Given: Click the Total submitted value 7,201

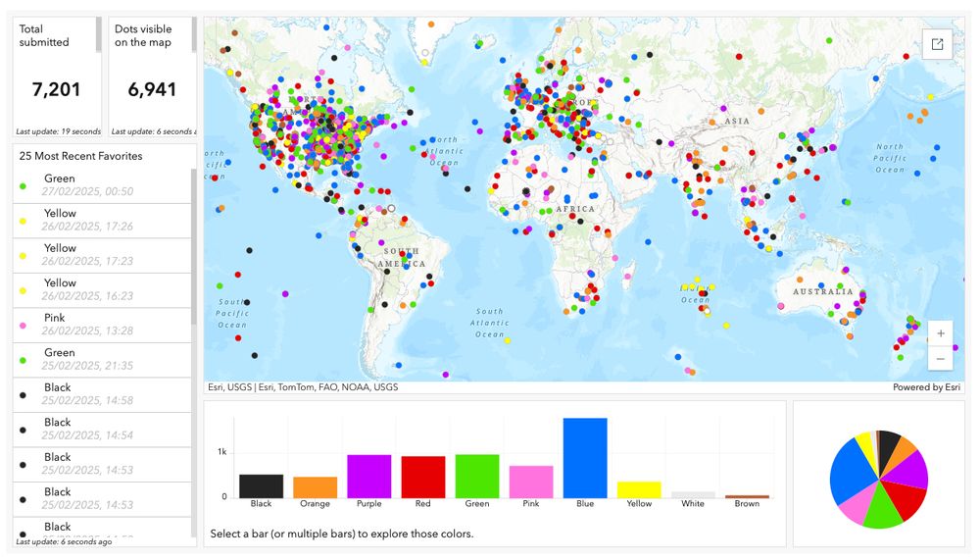Looking at the screenshot, I should pos(56,89).
